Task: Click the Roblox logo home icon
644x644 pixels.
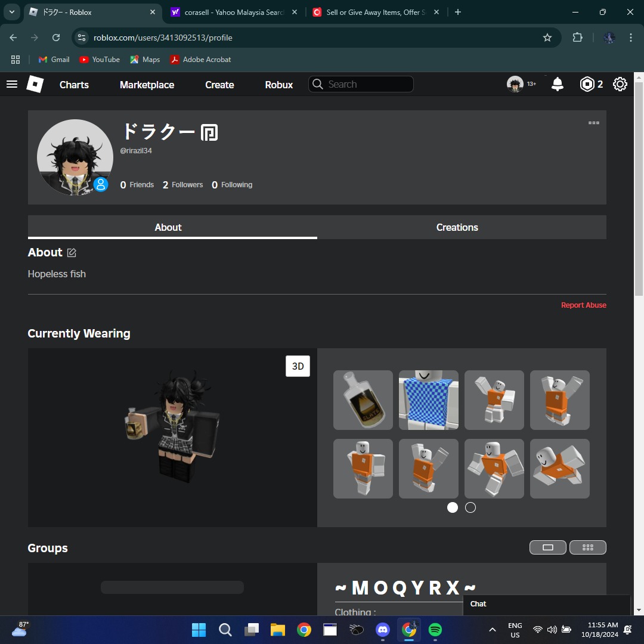Action: 35,84
